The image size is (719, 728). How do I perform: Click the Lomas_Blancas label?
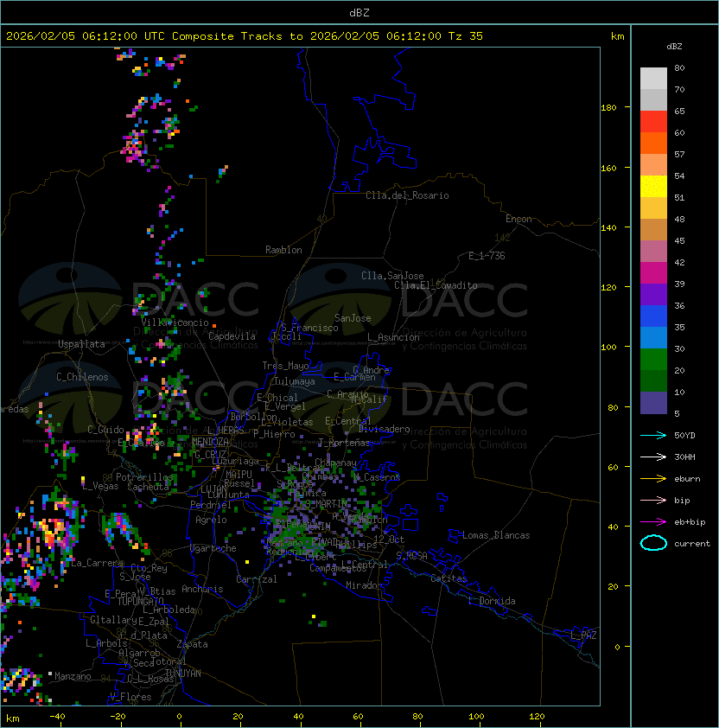[496, 535]
